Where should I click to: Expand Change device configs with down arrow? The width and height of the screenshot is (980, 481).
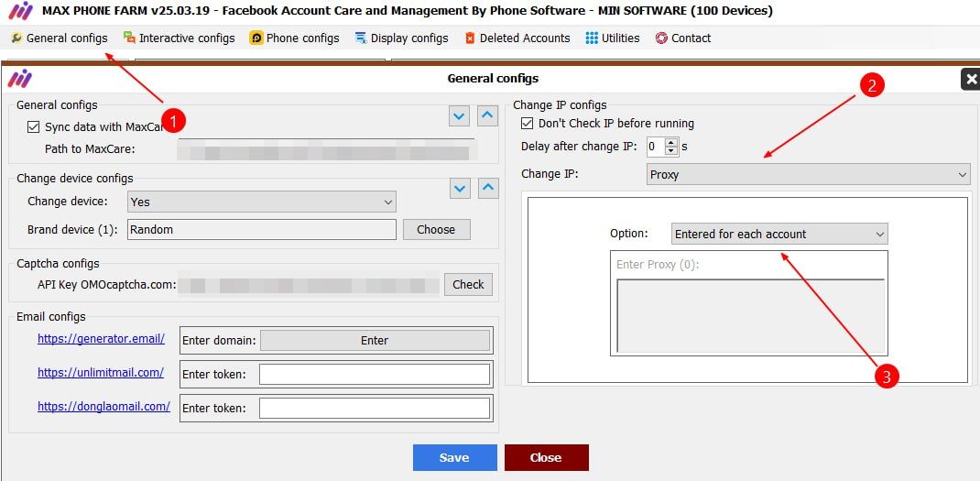point(460,188)
